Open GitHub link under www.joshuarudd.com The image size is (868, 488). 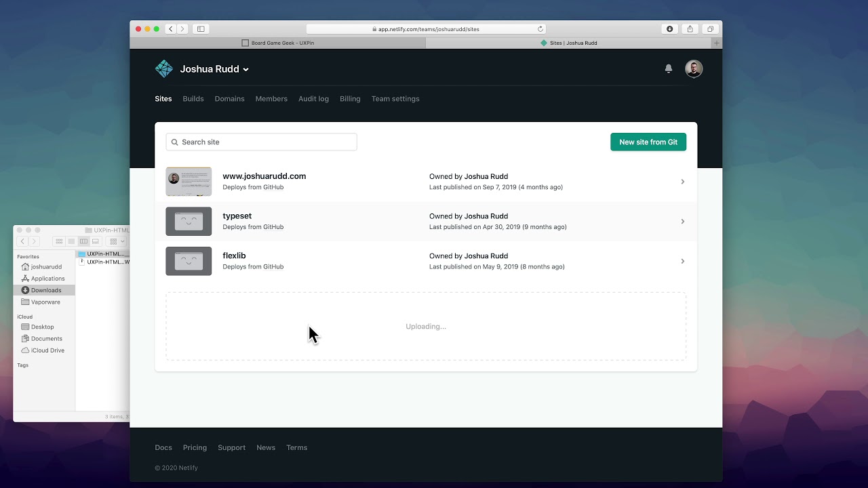coord(273,187)
